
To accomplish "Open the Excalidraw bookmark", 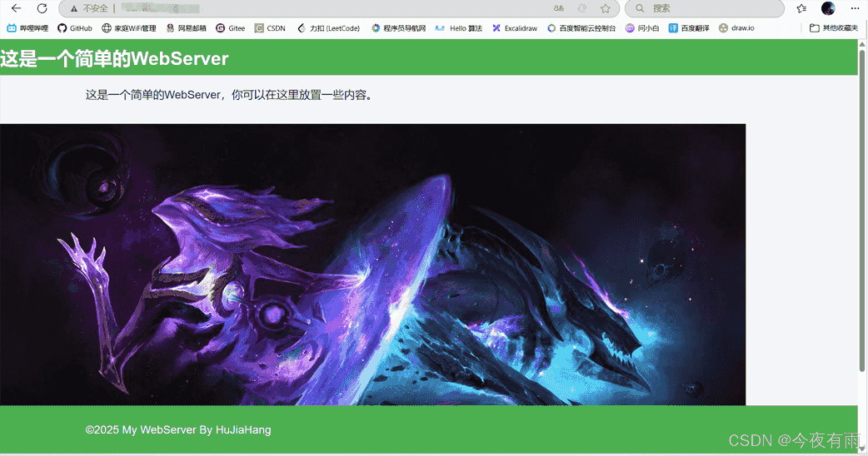I will point(515,28).
